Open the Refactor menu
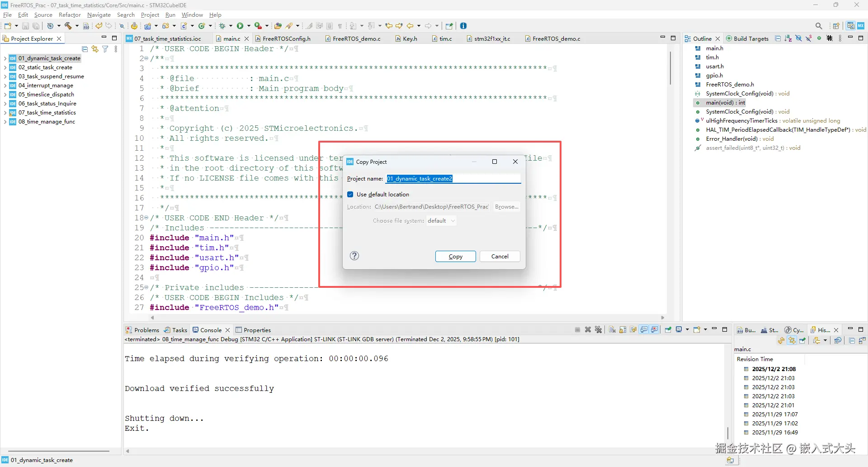 [x=70, y=15]
